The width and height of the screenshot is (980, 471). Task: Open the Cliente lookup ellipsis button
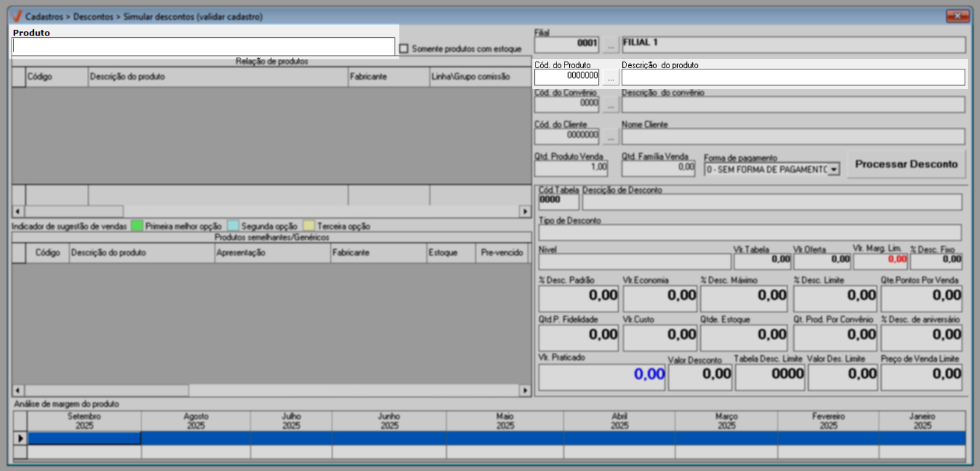[610, 137]
